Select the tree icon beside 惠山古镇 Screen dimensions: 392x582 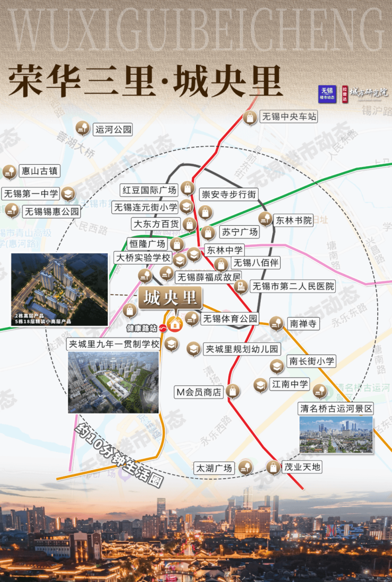click(x=10, y=172)
